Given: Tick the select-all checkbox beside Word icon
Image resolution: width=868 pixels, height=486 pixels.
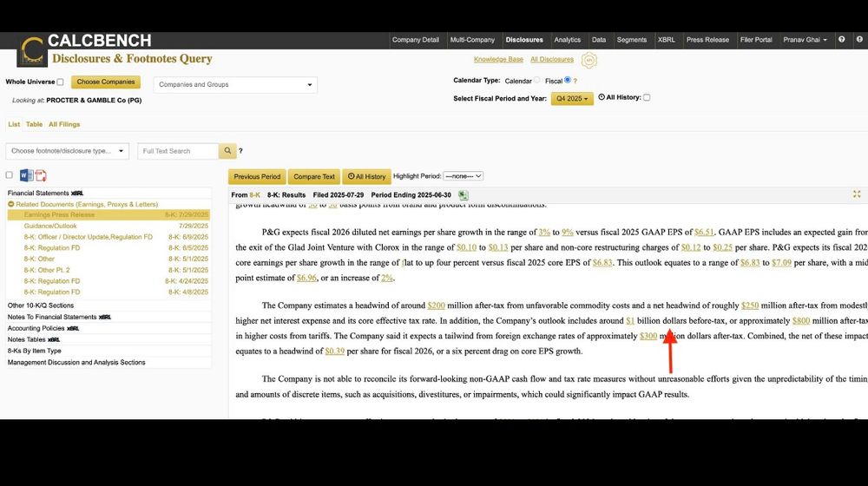Looking at the screenshot, I should pyautogui.click(x=9, y=175).
